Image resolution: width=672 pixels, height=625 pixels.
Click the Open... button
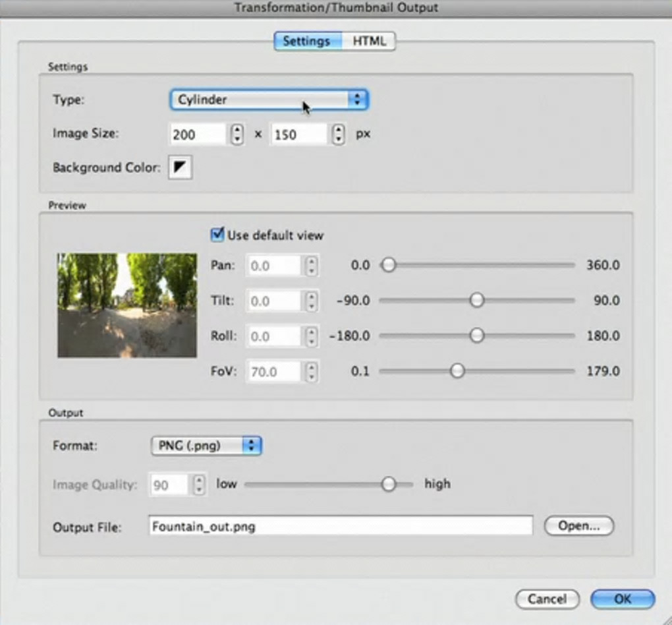coord(579,526)
